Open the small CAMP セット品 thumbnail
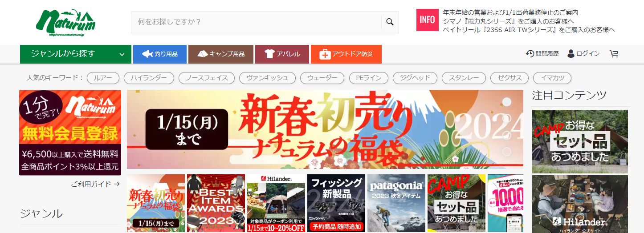This screenshot has width=644, height=233. pyautogui.click(x=457, y=203)
